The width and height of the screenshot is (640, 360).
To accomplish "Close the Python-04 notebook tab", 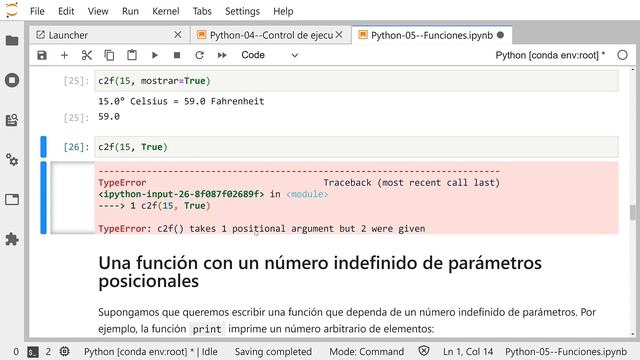I will [x=339, y=35].
